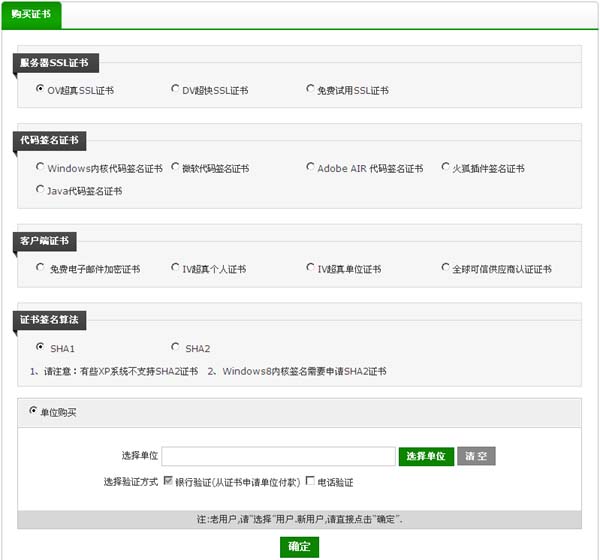Enable the 电话验证 checkbox
This screenshot has height=560, width=600.
click(x=310, y=481)
